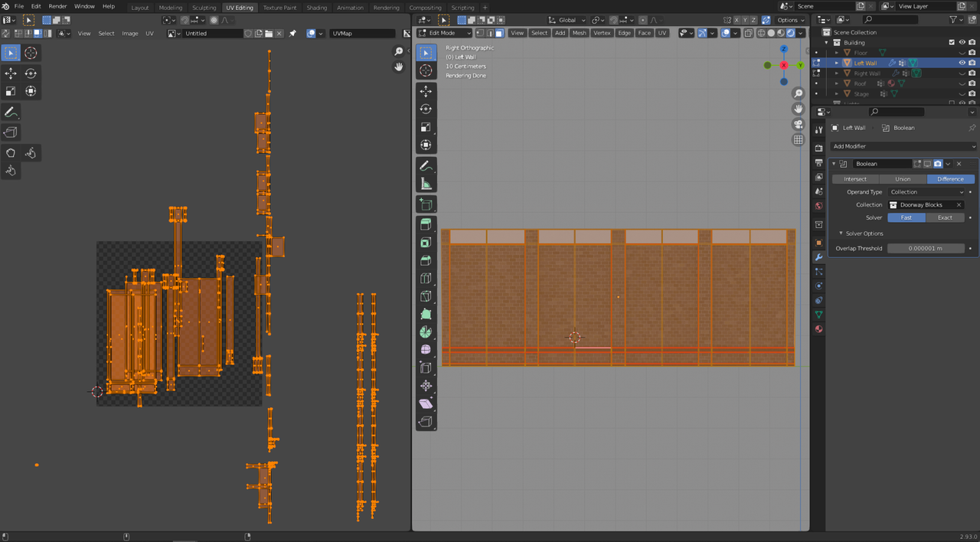Collapse the Building collection
This screenshot has height=542, width=980.
(827, 43)
